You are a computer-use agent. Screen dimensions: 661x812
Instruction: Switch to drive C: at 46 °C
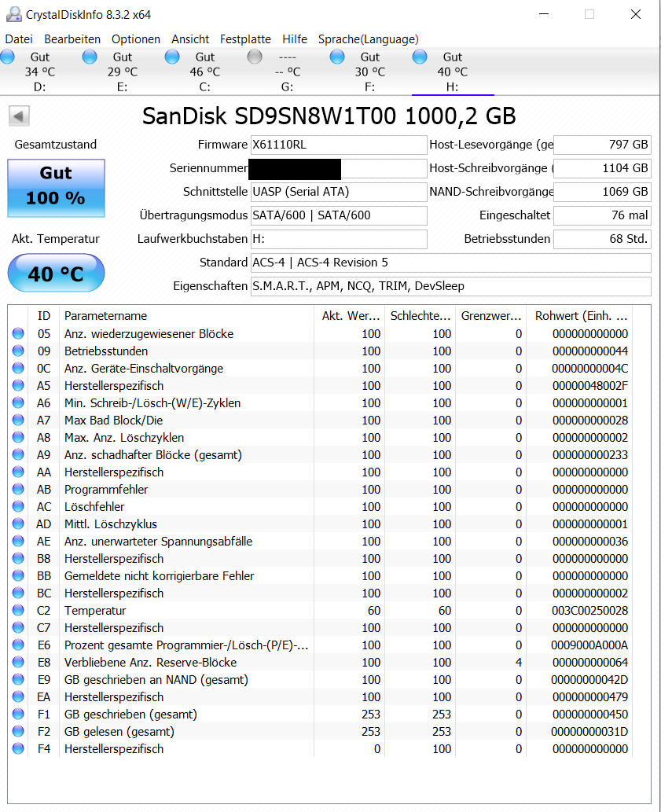click(204, 72)
